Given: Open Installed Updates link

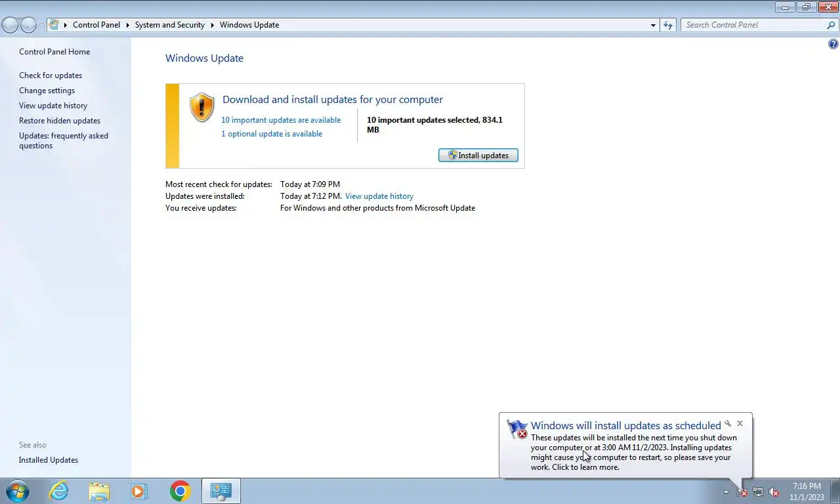Looking at the screenshot, I should [49, 460].
